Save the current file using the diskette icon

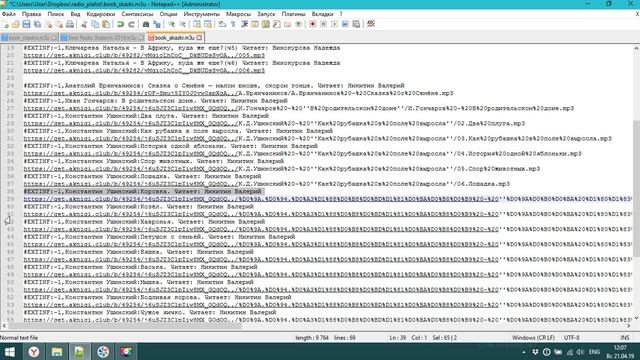(x=26, y=24)
